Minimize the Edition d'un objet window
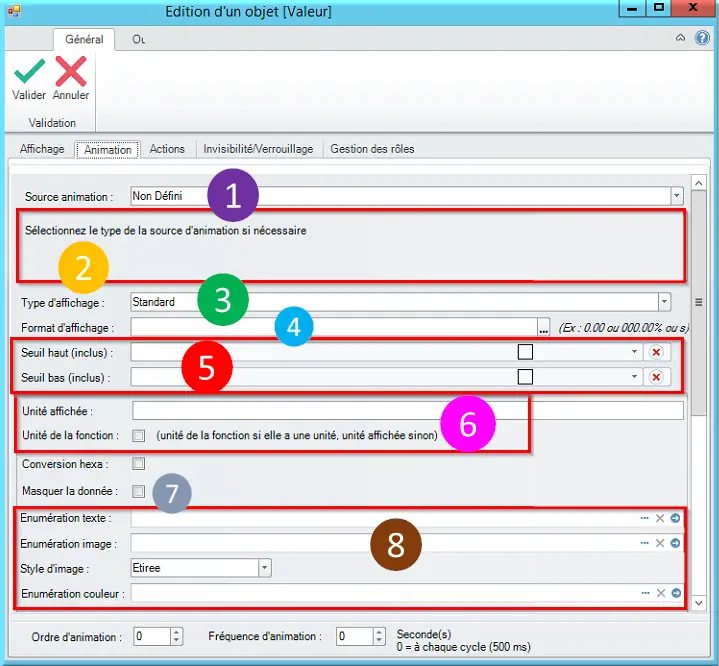Image resolution: width=719 pixels, height=666 pixels. pos(632,8)
